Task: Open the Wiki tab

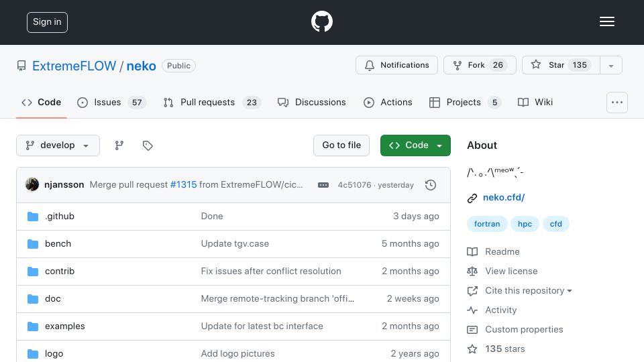Action: pyautogui.click(x=535, y=102)
